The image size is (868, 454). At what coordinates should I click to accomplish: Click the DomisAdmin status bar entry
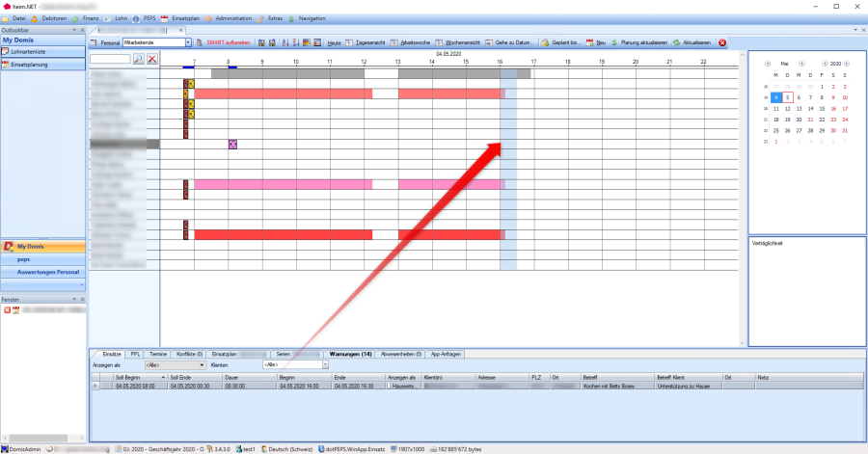(x=21, y=449)
